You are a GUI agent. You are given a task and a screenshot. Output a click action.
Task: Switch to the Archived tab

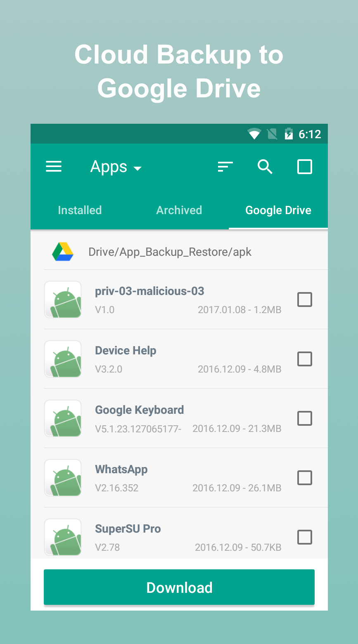179,210
